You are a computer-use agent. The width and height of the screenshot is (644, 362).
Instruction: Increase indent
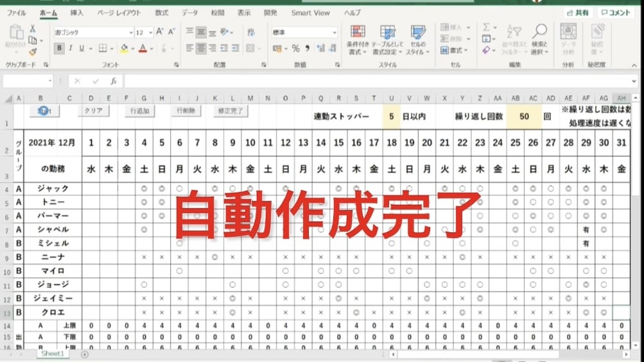click(236, 48)
